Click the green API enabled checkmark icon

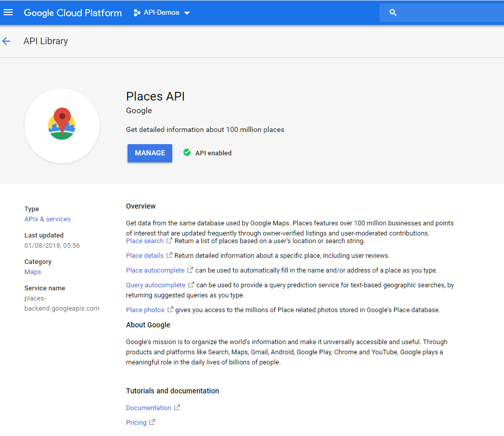187,153
